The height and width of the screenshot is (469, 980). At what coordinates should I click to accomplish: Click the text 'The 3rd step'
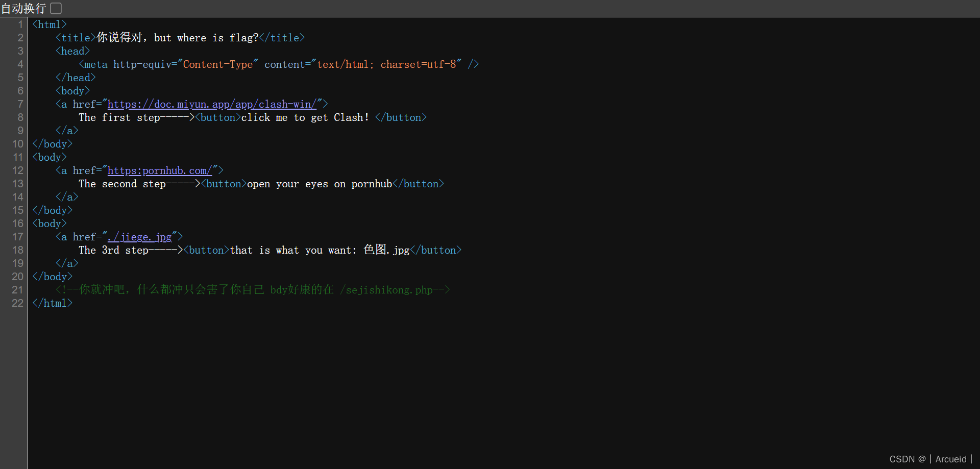click(113, 250)
